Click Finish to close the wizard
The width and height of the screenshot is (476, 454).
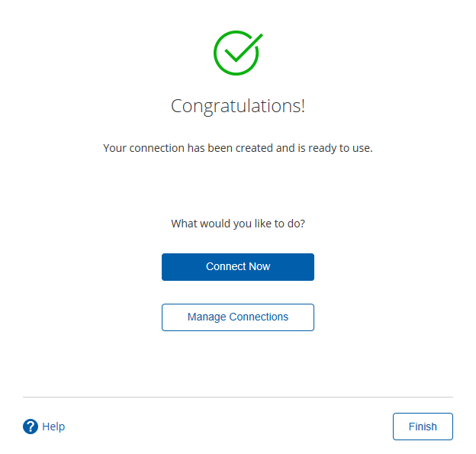click(x=423, y=427)
